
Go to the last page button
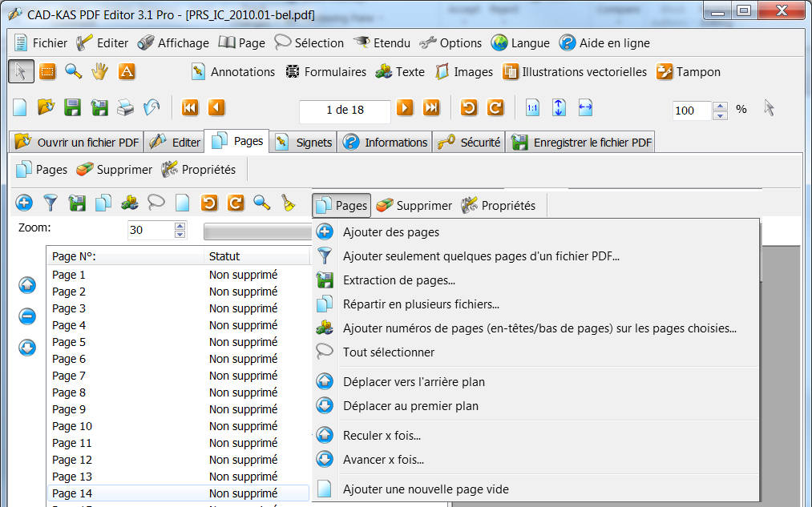point(431,107)
